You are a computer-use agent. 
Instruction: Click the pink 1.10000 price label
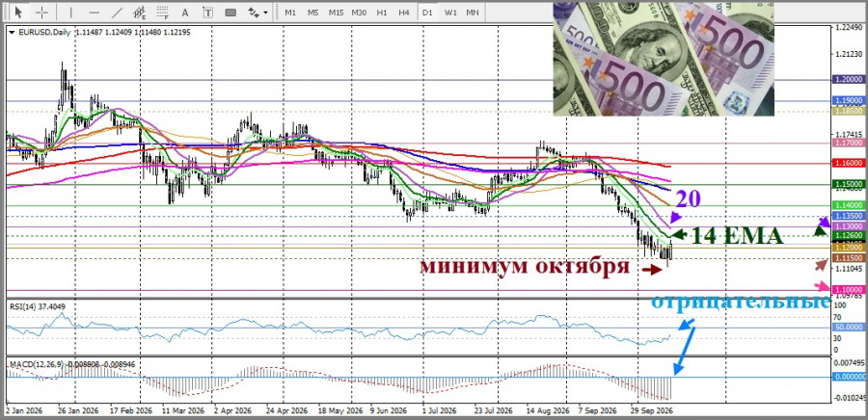pos(848,289)
